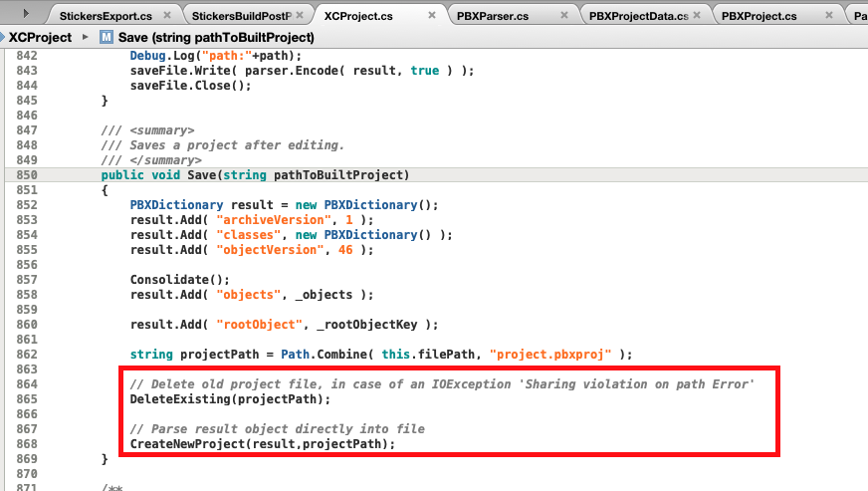Click the 'Saves a project after editing' comment
868x491 pixels.
point(223,145)
